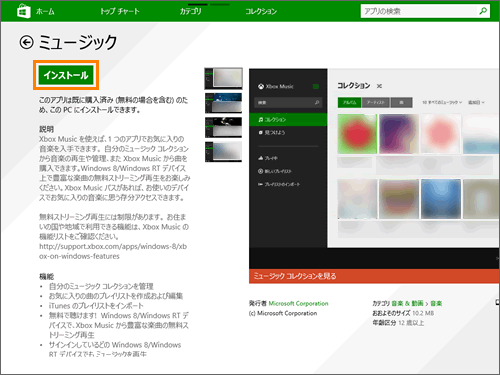
Task: Click the search magnifier icon
Action: pos(483,11)
